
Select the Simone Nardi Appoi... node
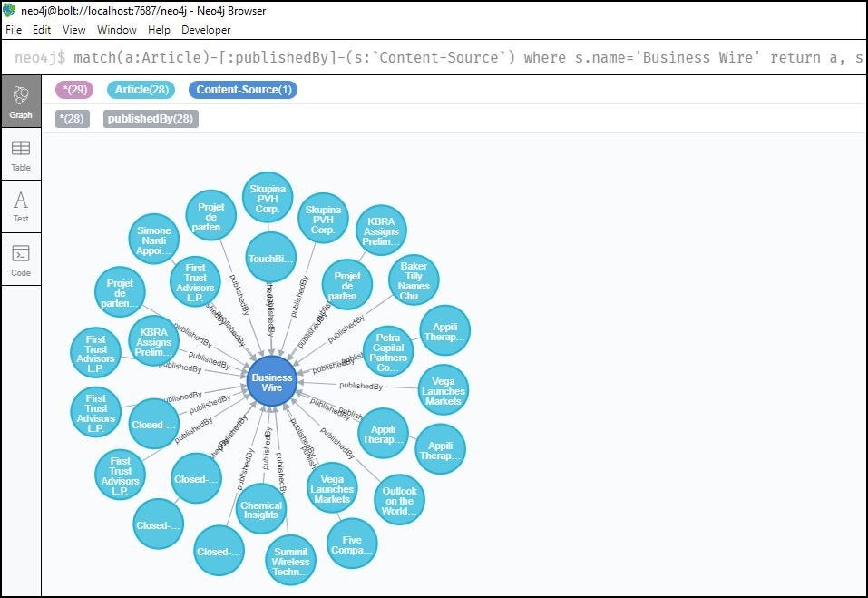click(x=154, y=240)
